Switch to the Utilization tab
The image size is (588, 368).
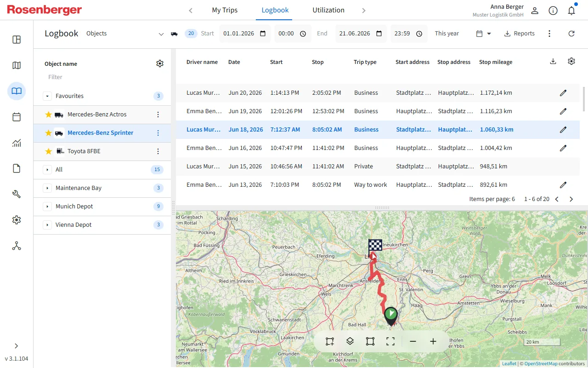pos(328,10)
